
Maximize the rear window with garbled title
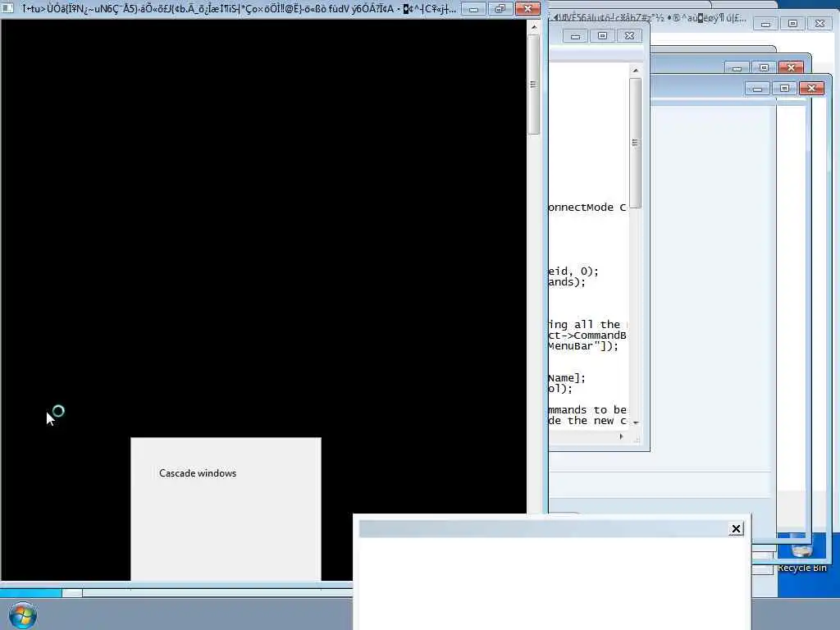[793, 24]
